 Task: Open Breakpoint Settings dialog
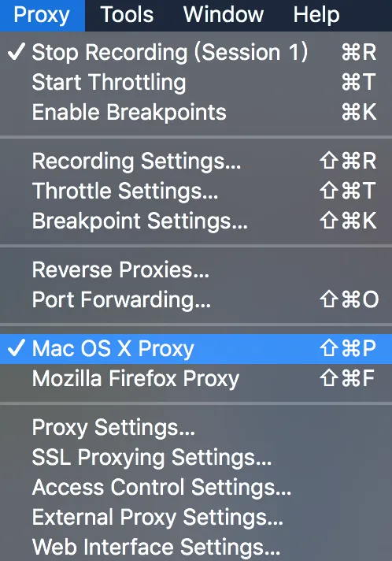pos(196,221)
